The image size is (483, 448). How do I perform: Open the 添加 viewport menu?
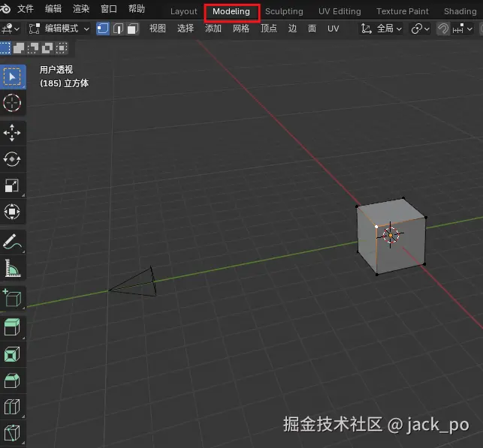(213, 29)
